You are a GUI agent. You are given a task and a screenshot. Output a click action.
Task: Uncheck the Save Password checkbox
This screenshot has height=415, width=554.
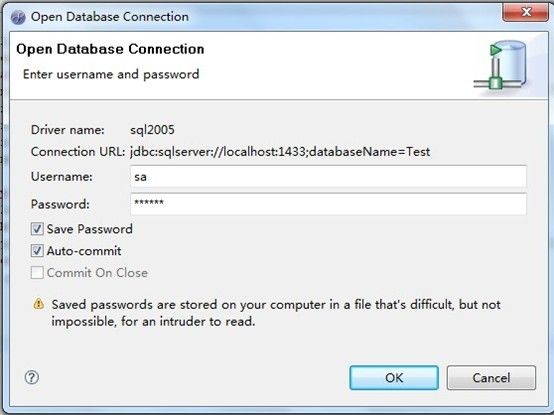37,229
